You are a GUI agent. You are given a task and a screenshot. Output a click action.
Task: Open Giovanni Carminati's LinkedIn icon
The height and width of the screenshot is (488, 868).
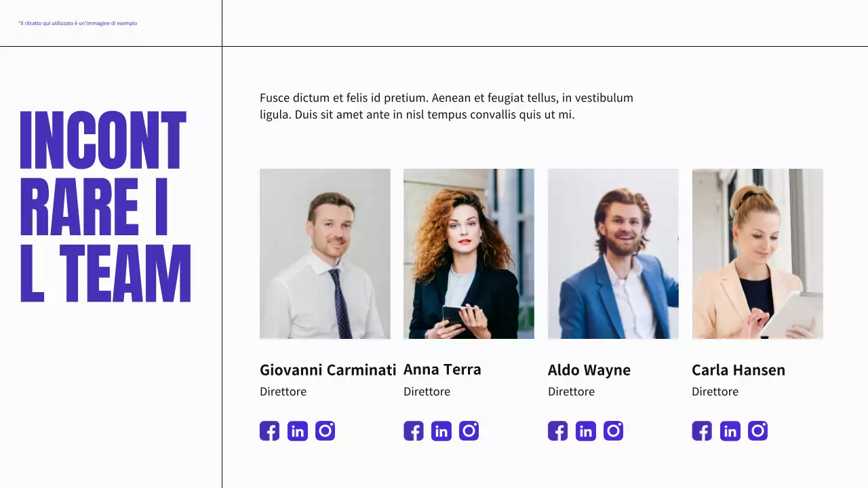coord(298,431)
